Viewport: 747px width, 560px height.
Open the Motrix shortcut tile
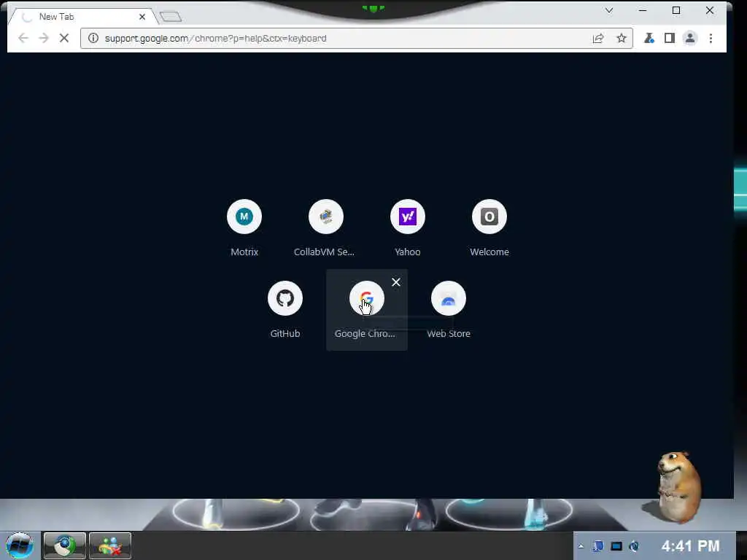(x=244, y=228)
